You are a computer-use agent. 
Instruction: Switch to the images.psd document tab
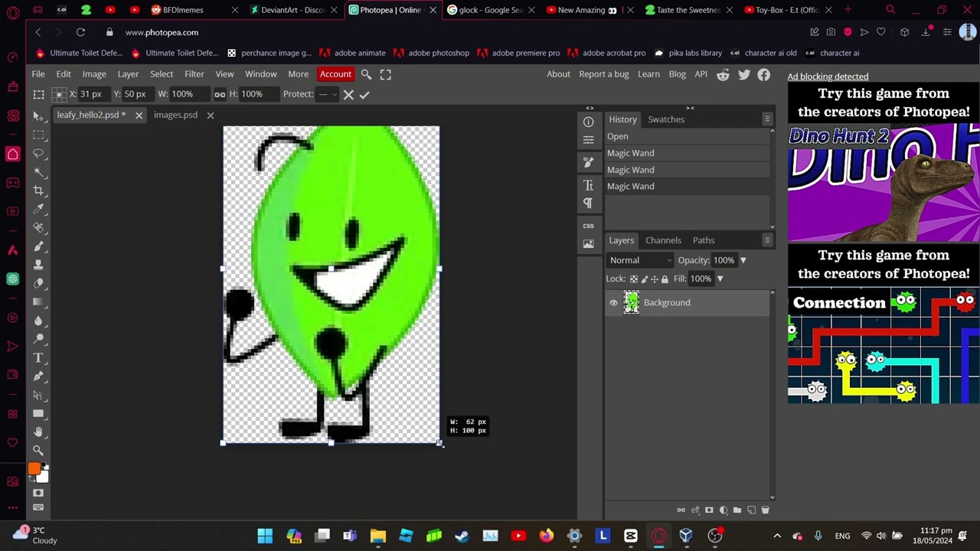pos(175,115)
